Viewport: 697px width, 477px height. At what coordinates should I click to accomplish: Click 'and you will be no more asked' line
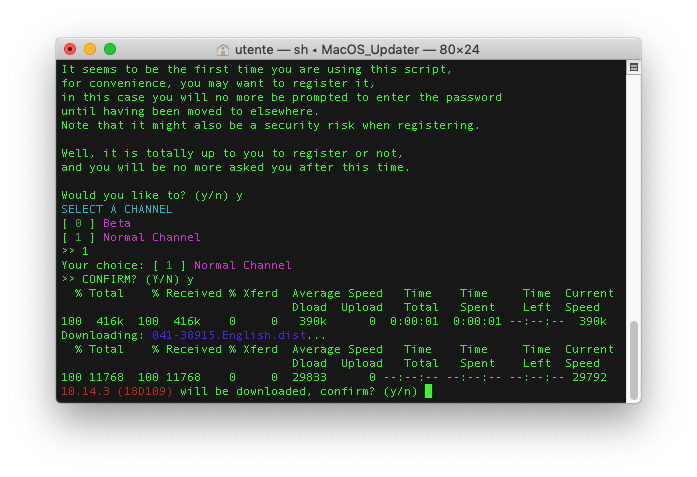point(236,167)
